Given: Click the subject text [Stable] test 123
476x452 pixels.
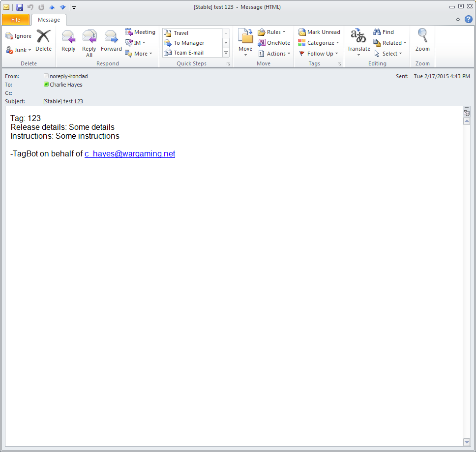Looking at the screenshot, I should click(63, 101).
